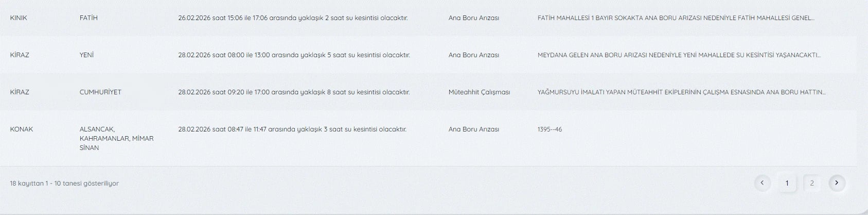Click the 1395--46 description text
868x215 pixels.
tap(550, 129)
